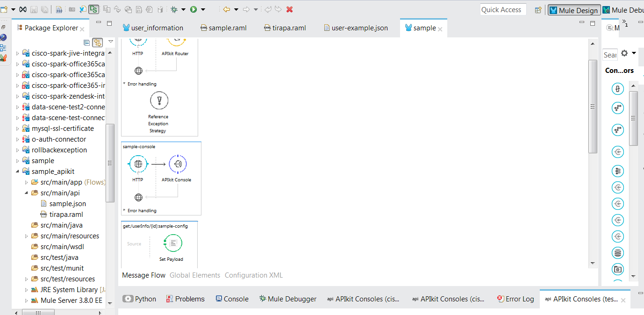Toggle the highlighted green toolbar button

point(93,9)
